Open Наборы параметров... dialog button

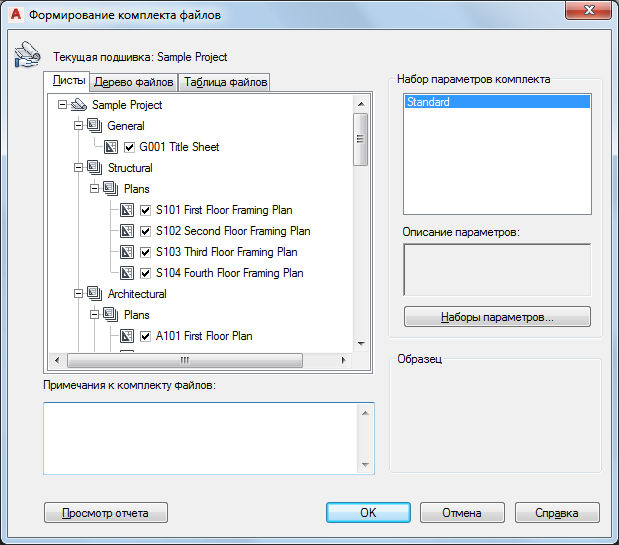point(497,317)
